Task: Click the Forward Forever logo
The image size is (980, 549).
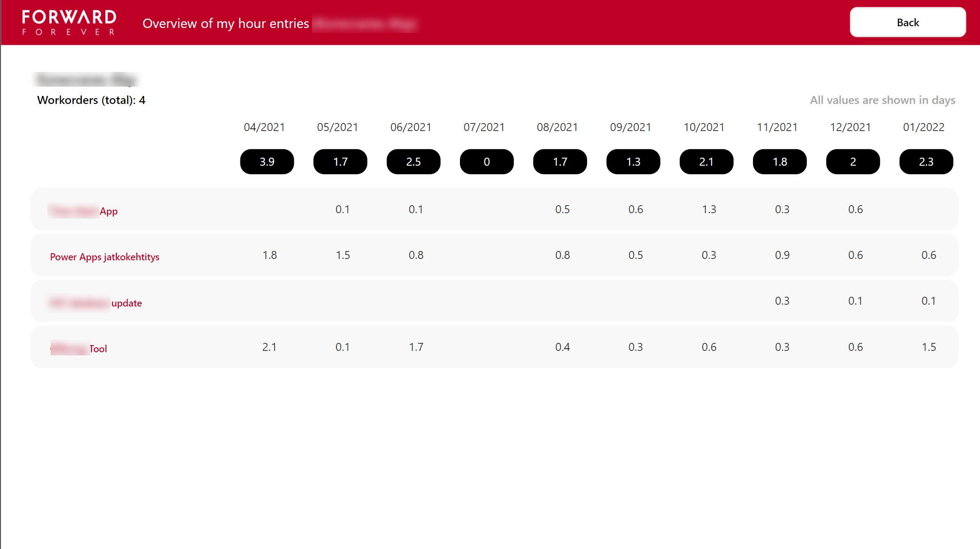Action: (69, 22)
